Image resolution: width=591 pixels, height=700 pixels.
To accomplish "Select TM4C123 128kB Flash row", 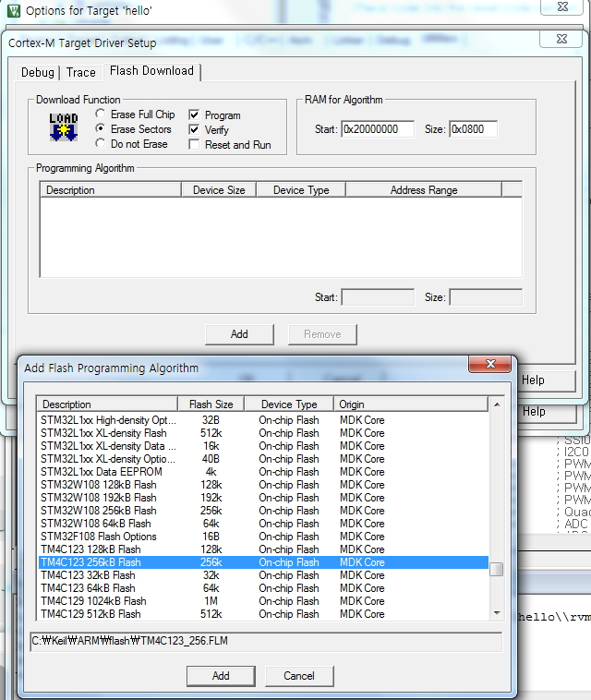I will pyautogui.click(x=263, y=549).
